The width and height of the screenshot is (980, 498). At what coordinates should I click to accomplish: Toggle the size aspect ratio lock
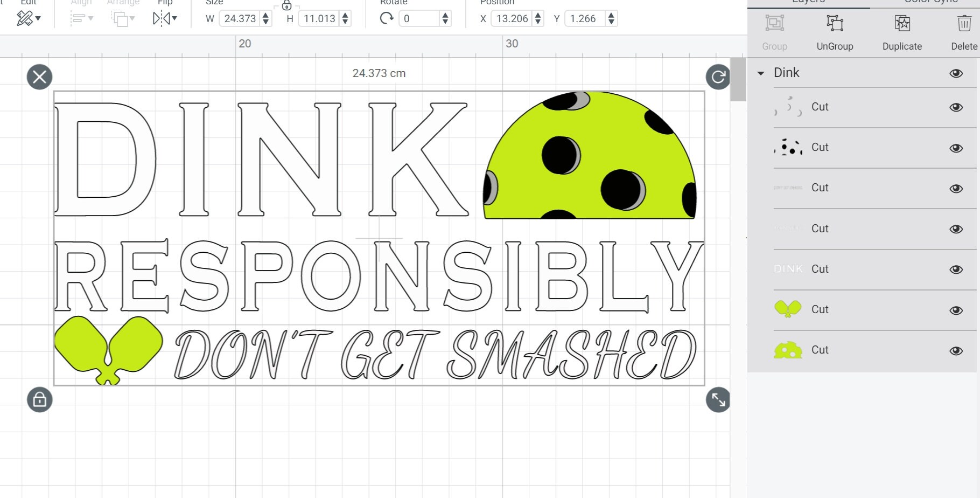pos(286,6)
